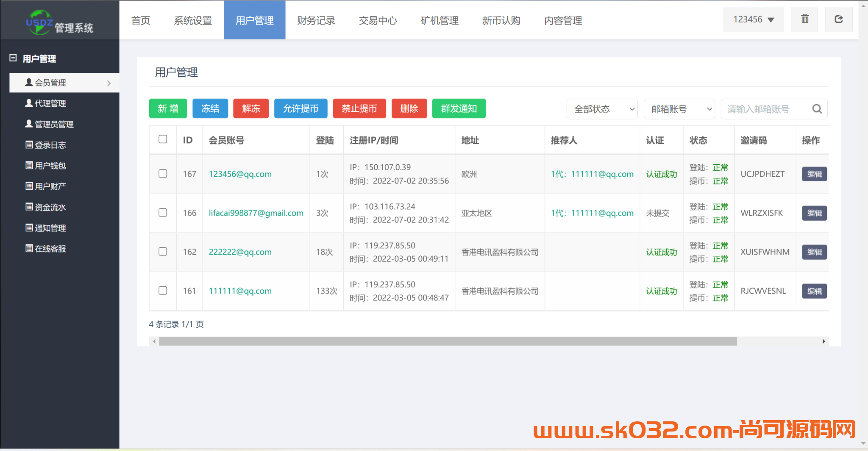Open account link 222222@qq.com
This screenshot has width=868, height=451.
240,252
